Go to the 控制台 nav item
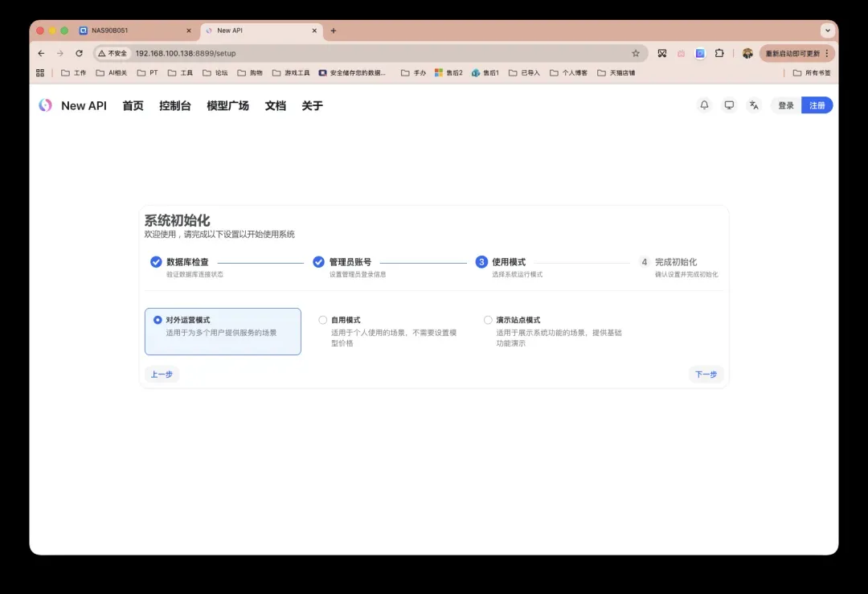 174,105
